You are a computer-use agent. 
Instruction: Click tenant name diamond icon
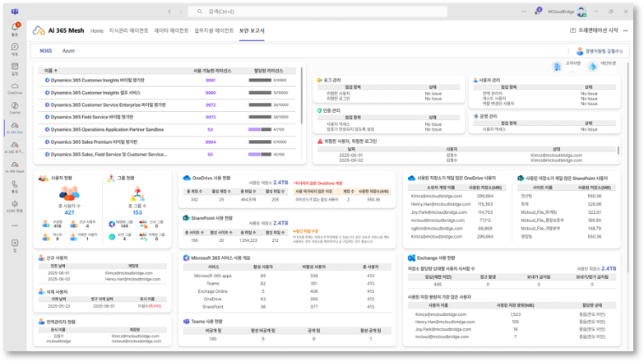[593, 67]
